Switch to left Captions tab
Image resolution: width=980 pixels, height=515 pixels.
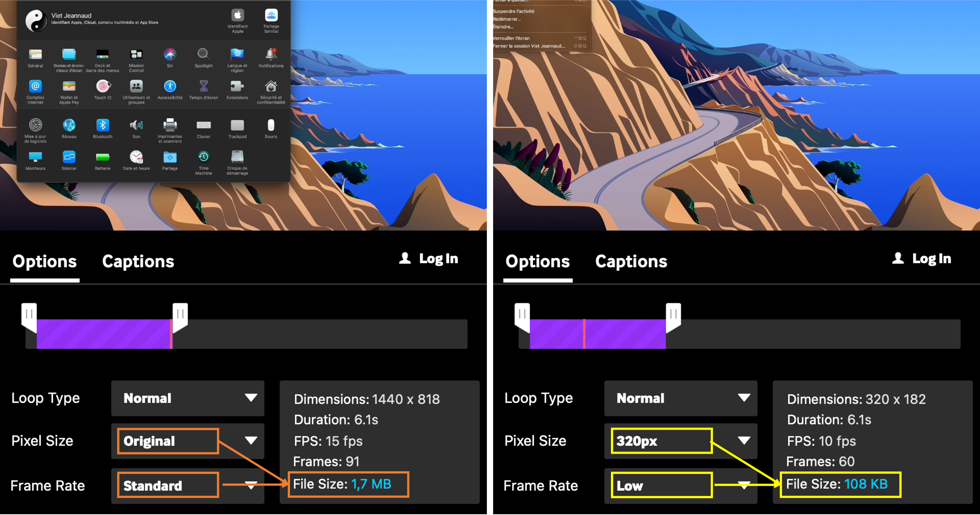(138, 262)
